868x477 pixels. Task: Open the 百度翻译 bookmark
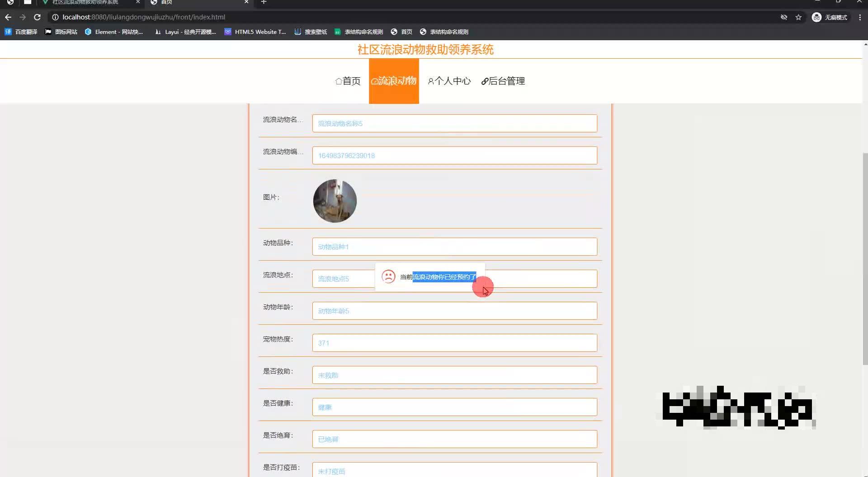coord(20,32)
